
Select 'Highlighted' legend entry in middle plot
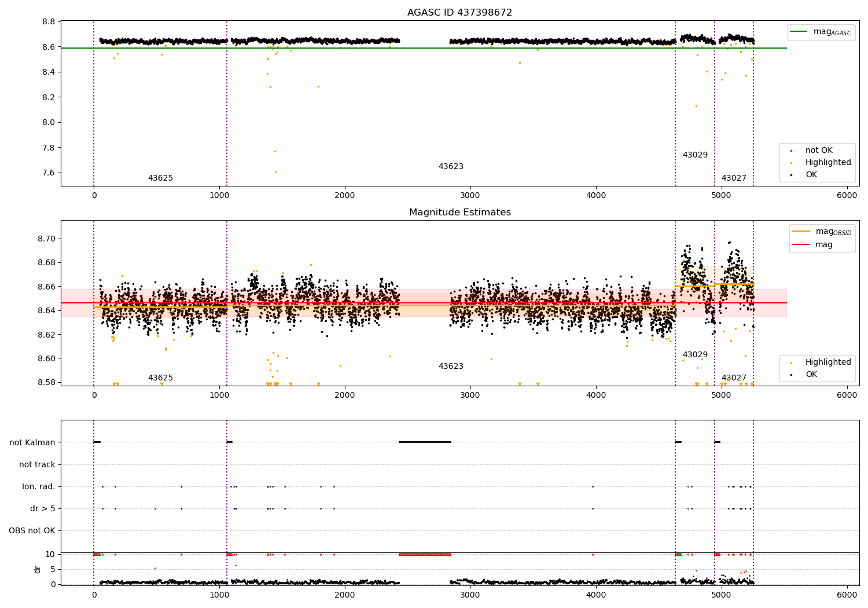pyautogui.click(x=821, y=362)
